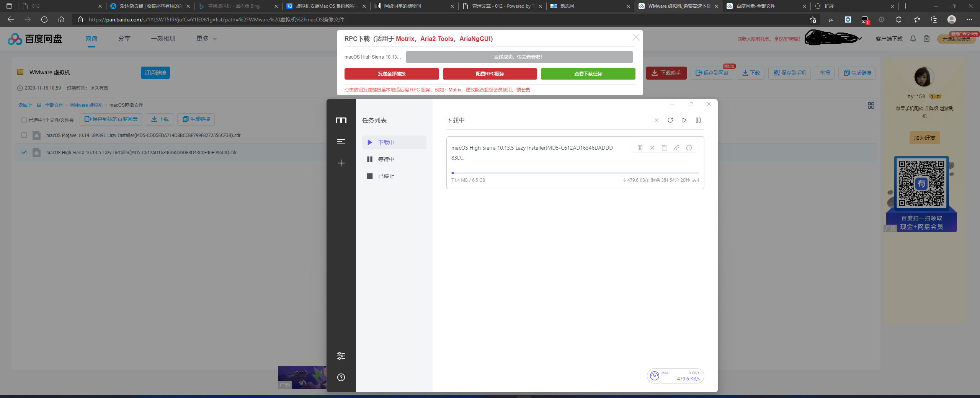This screenshot has width=980, height=398.
Task: Expand the account name dropdown arrow
Action: [860, 39]
